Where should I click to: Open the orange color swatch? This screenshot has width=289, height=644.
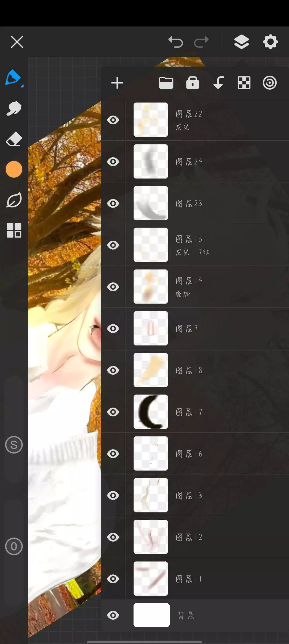[14, 169]
